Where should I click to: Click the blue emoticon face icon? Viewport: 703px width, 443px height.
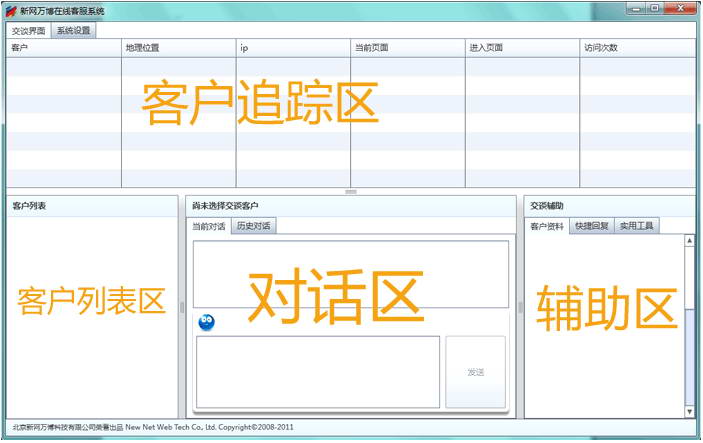[206, 322]
